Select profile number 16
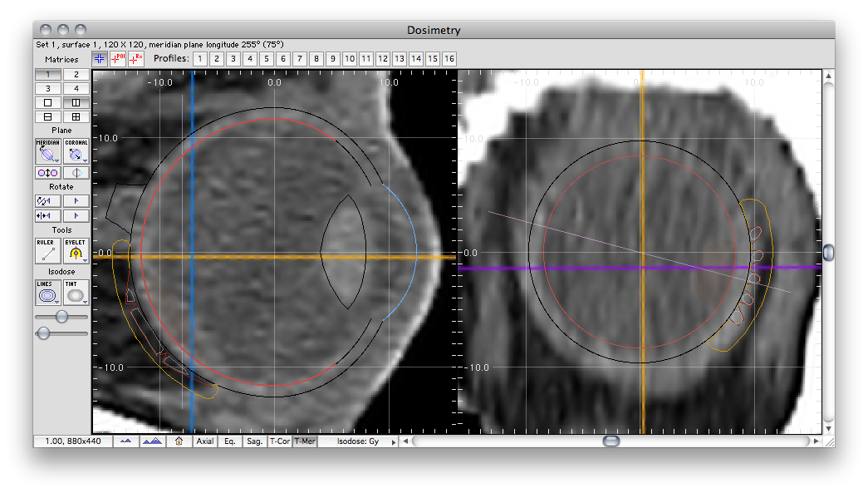 tap(449, 59)
